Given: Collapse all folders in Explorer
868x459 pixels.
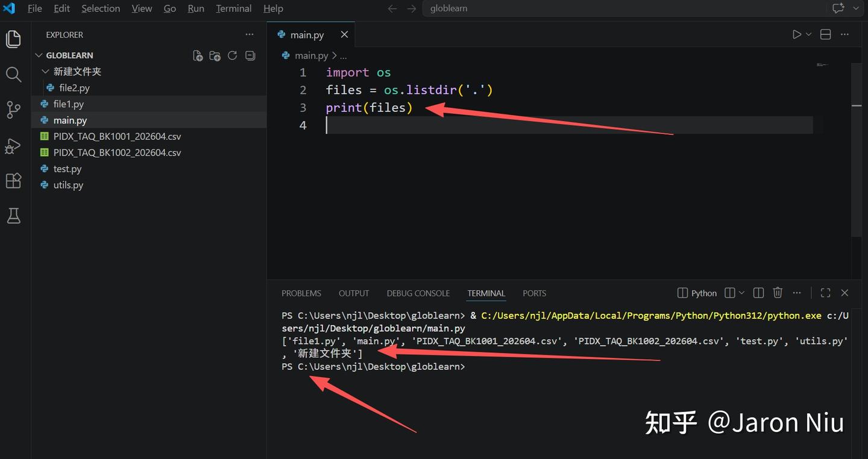Looking at the screenshot, I should pos(250,55).
